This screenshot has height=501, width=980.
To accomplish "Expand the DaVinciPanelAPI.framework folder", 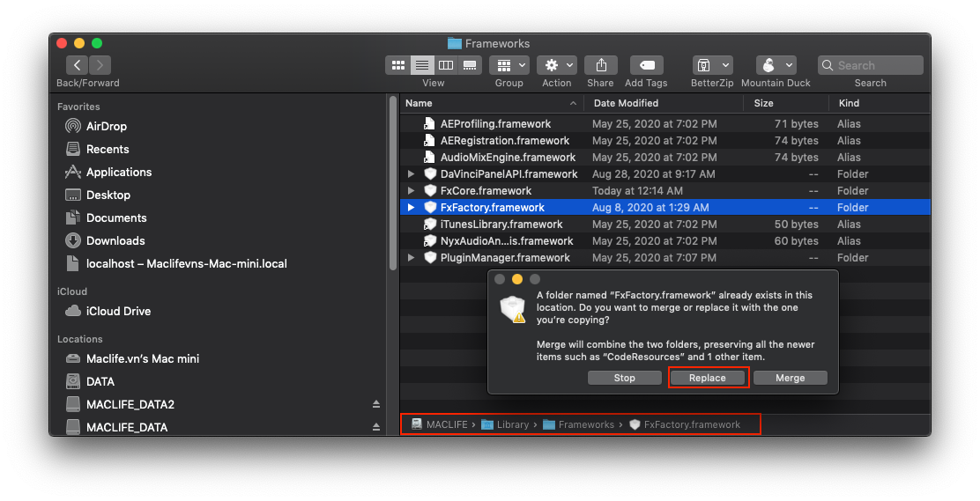I will click(411, 174).
